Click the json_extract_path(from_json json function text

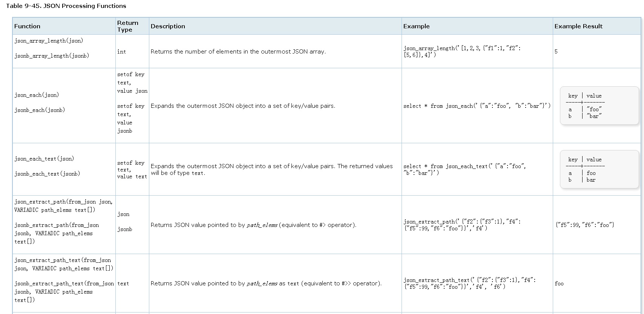63,202
